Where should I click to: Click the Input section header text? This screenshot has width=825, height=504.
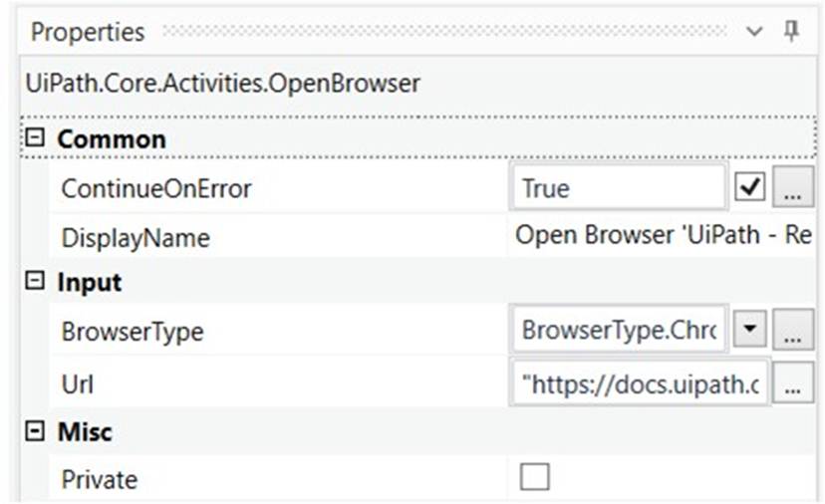pos(89,282)
